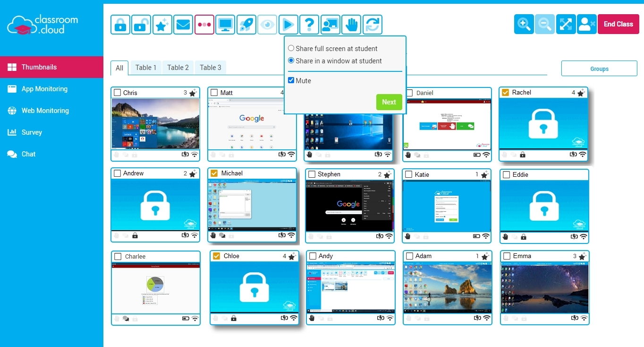Click the lock students padlock icon

click(120, 25)
